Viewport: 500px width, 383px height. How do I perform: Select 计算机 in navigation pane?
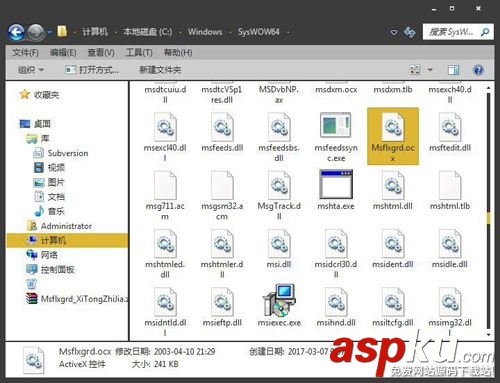[x=67, y=240]
